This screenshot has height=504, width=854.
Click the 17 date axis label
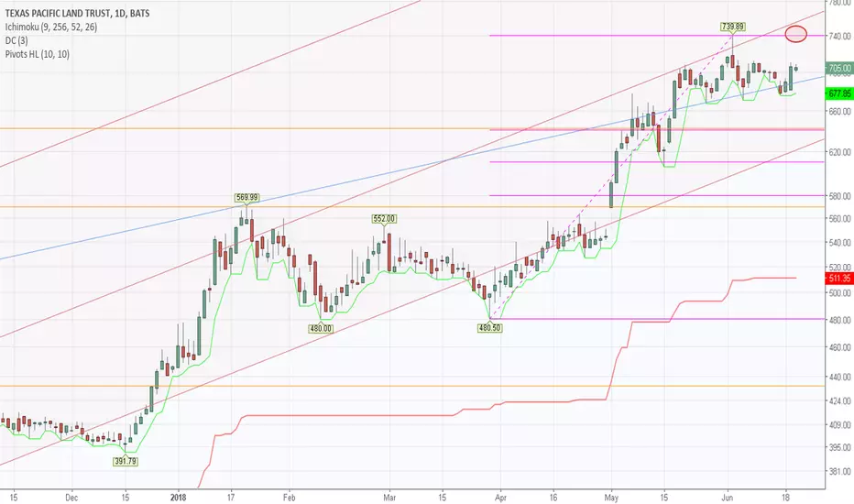(x=231, y=498)
